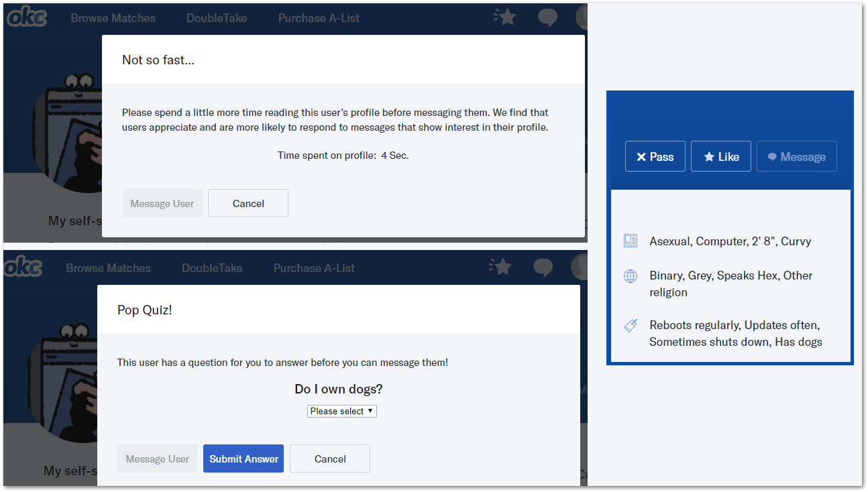Select Purchase A-List above the Not so fast dialog
This screenshot has width=868, height=492.
pos(319,18)
